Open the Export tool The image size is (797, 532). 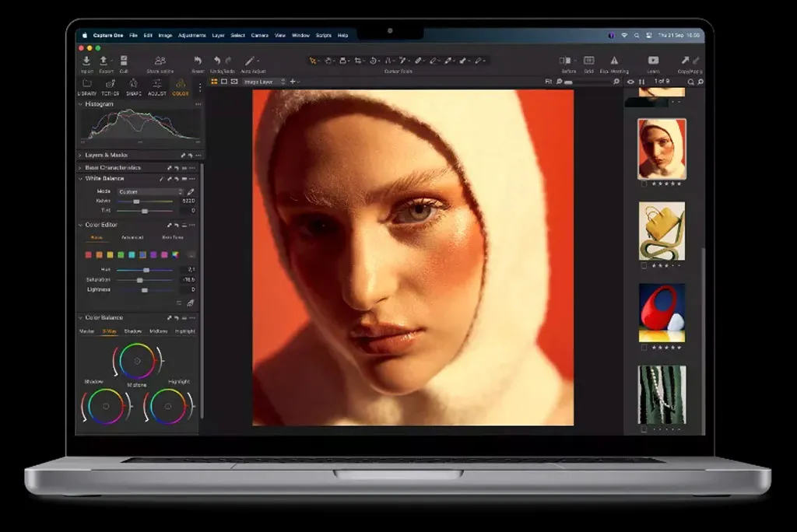[103, 59]
